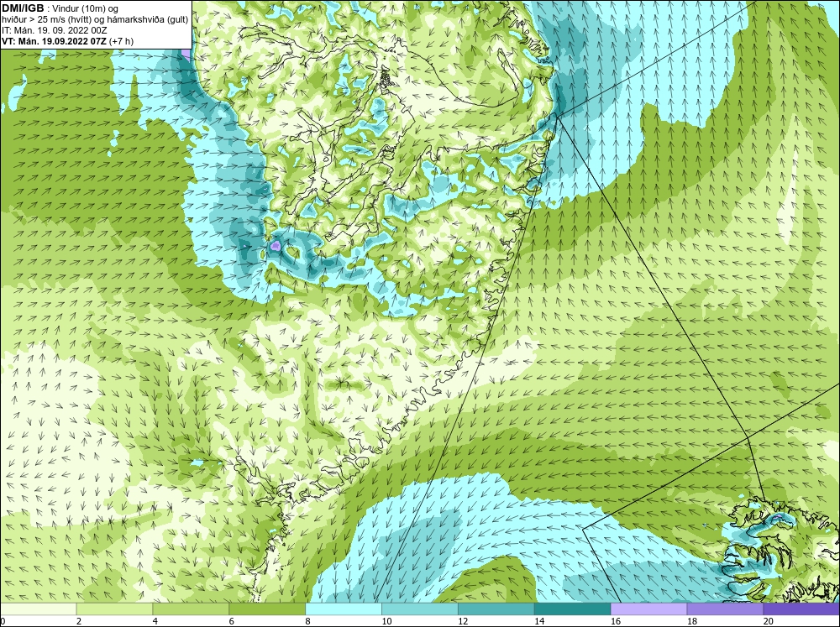Viewport: 840px width, 627px height.
Task: Click the 'hviður > 25 m/s (hvítt)' caption line
Action: 95,19
